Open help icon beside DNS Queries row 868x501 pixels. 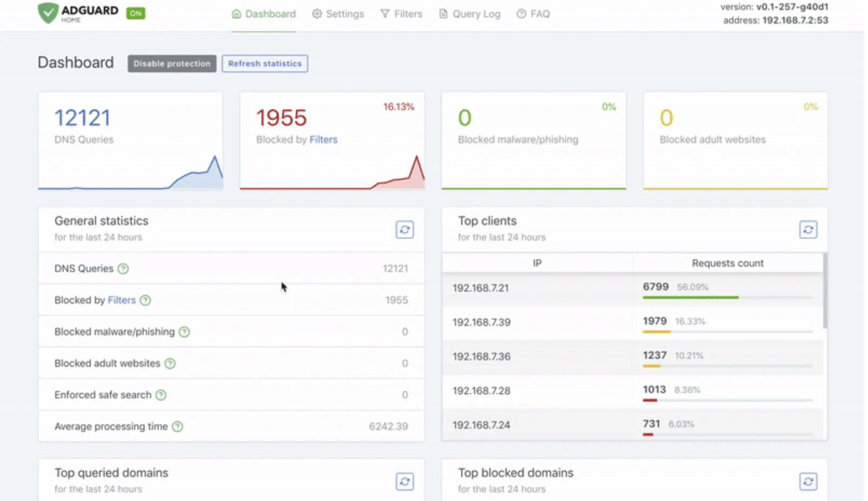point(123,268)
